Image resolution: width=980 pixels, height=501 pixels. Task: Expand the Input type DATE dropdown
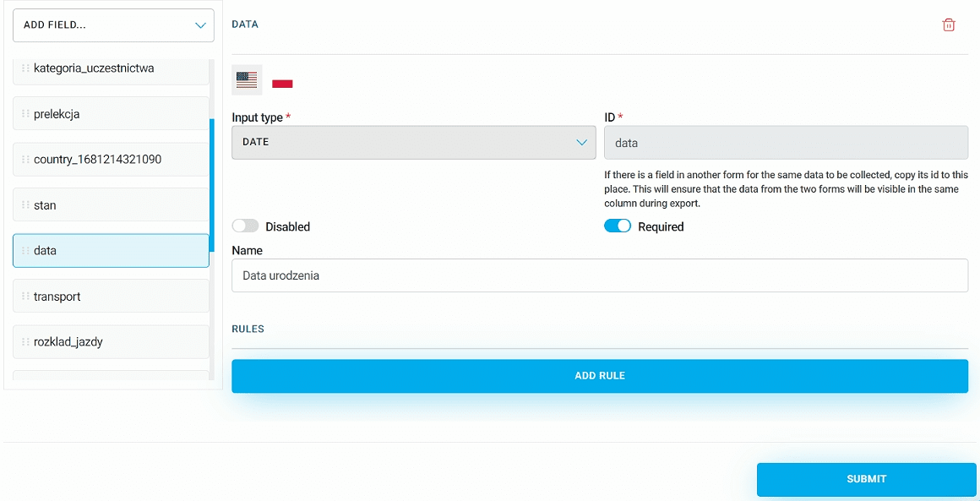point(414,143)
